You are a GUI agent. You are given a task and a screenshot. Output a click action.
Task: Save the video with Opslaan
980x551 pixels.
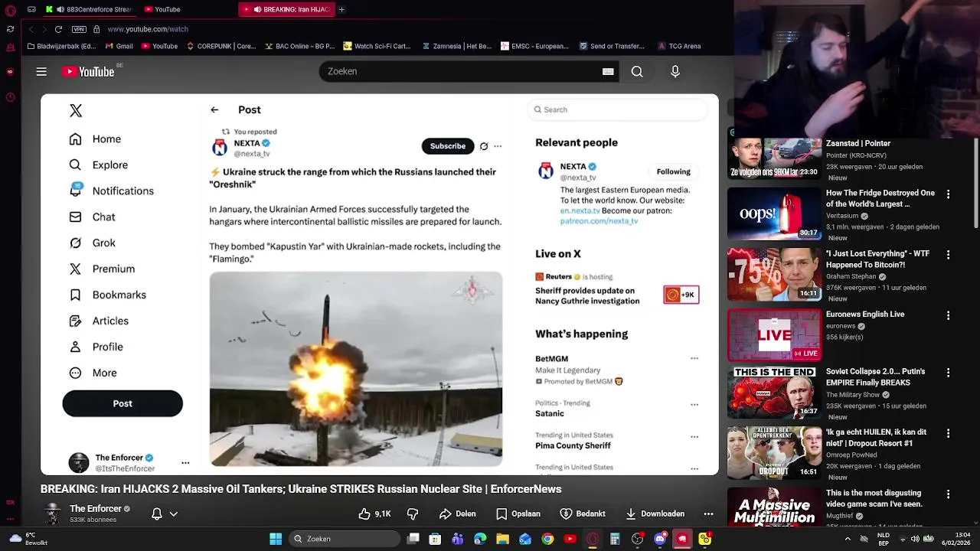point(518,514)
